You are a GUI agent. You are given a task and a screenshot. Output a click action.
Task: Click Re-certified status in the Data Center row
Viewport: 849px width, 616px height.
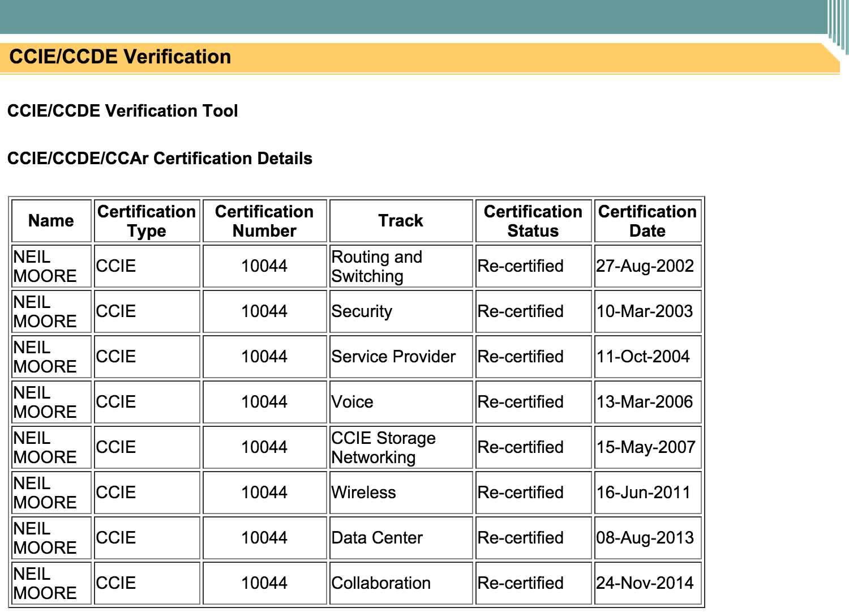(521, 538)
